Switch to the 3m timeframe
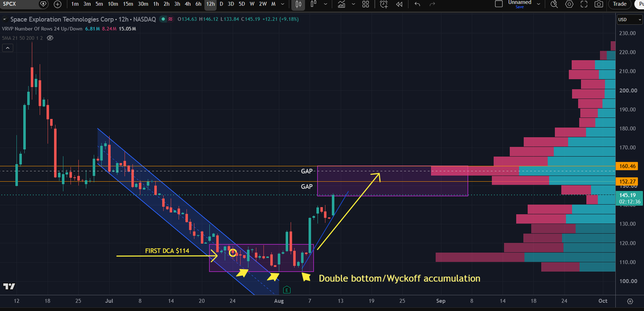Image resolution: width=644 pixels, height=311 pixels. 87,4
